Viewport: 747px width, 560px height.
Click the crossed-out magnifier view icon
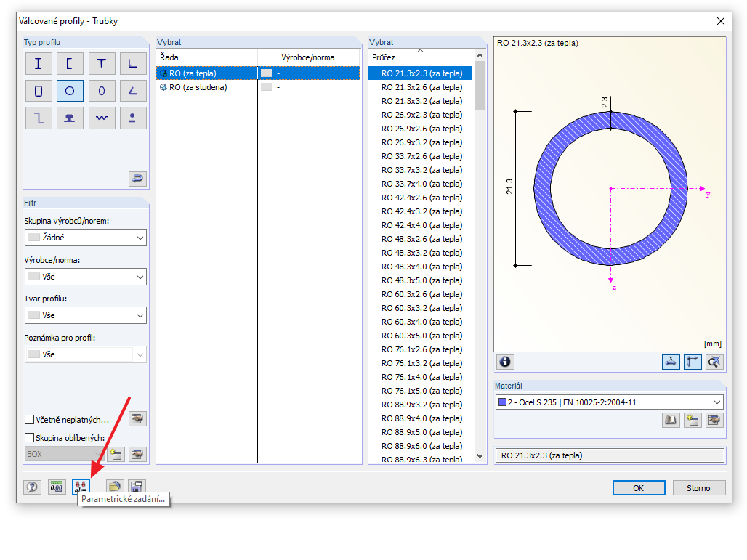(714, 362)
